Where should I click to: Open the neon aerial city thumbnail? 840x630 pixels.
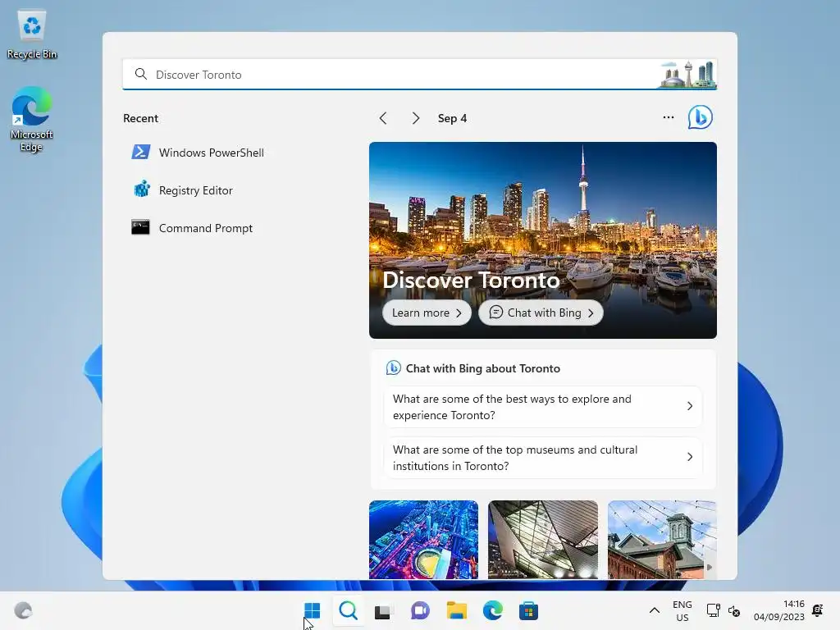click(x=423, y=540)
